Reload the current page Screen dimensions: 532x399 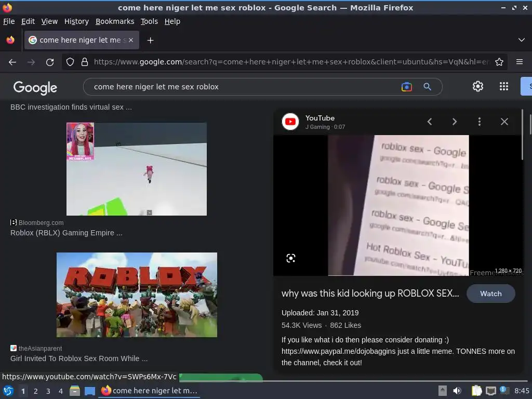point(50,62)
